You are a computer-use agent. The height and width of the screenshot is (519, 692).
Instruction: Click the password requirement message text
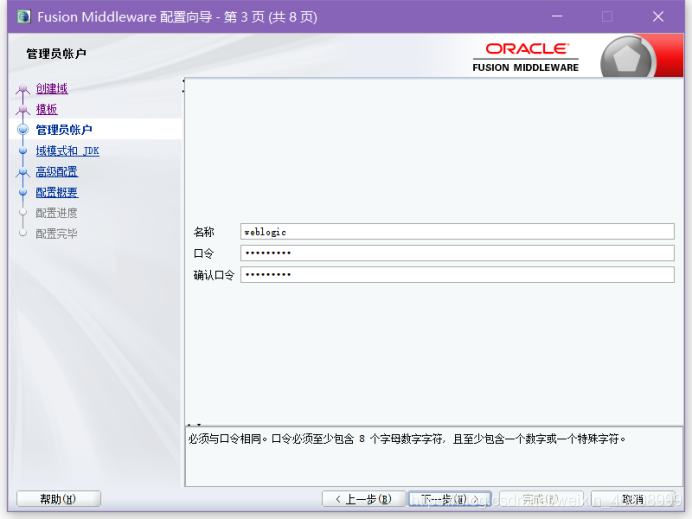407,439
